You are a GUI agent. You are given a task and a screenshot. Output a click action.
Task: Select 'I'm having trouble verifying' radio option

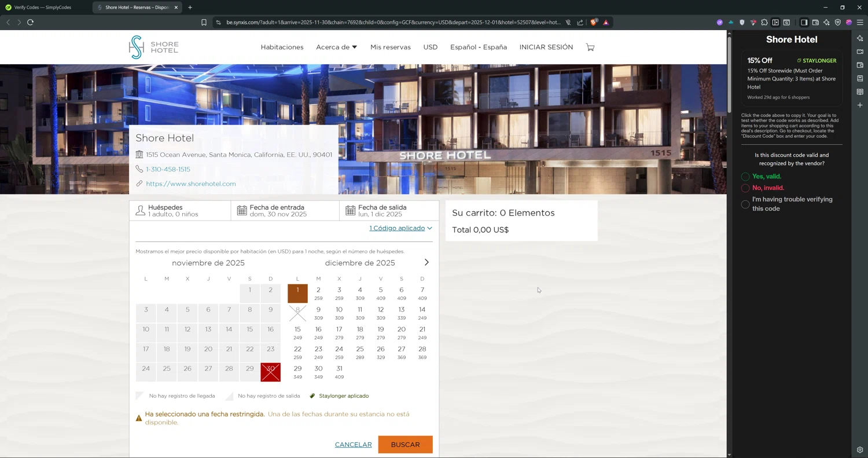click(x=745, y=204)
